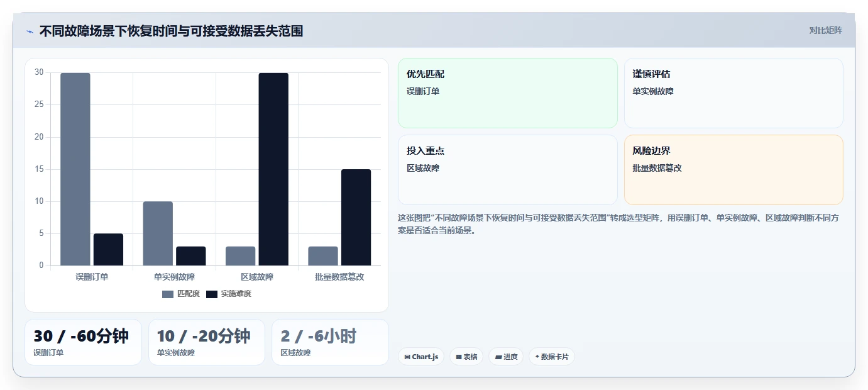
Task: Click the 数据卡片 tag chip
Action: (x=552, y=357)
